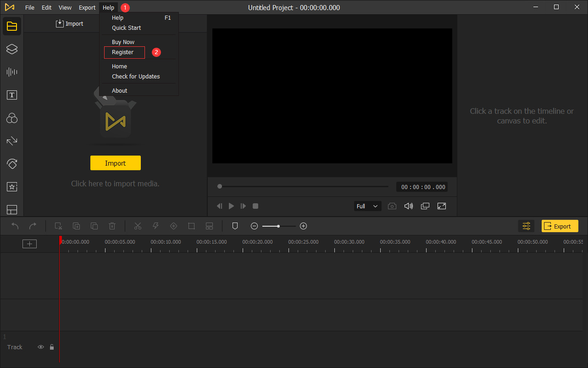Toggle visibility of Track 1 with the eye
The height and width of the screenshot is (368, 588).
(x=40, y=347)
